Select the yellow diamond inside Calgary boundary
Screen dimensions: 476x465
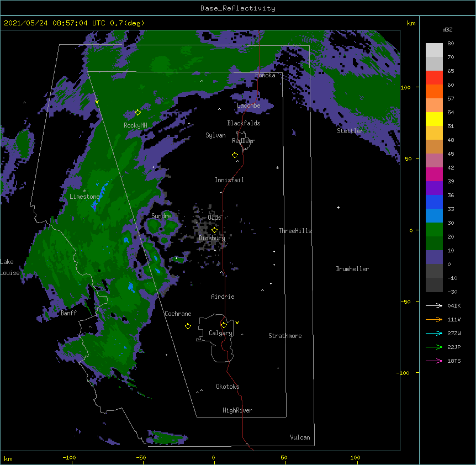click(224, 325)
